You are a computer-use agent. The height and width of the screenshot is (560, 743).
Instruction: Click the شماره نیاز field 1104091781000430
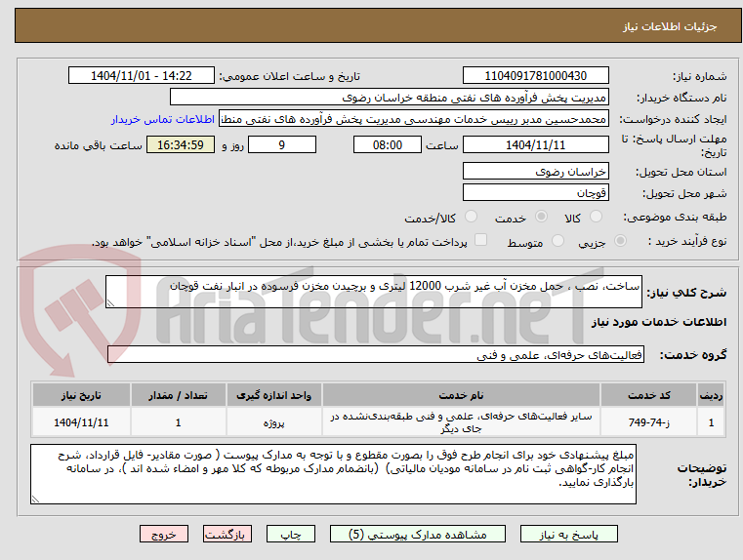pos(535,75)
